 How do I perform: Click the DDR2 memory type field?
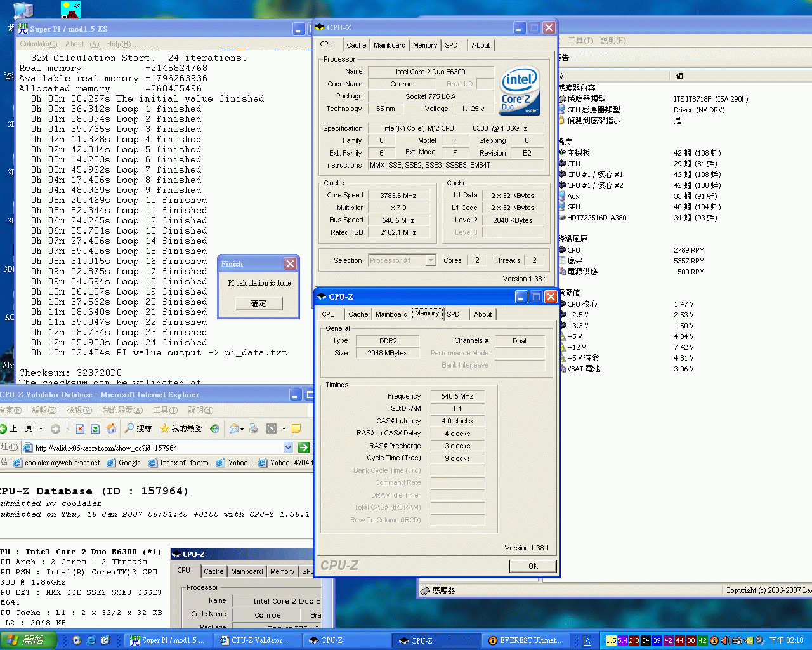[x=388, y=341]
